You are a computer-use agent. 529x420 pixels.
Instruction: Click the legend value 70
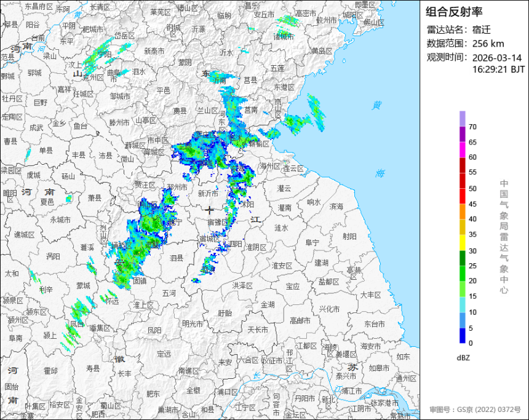472,127
